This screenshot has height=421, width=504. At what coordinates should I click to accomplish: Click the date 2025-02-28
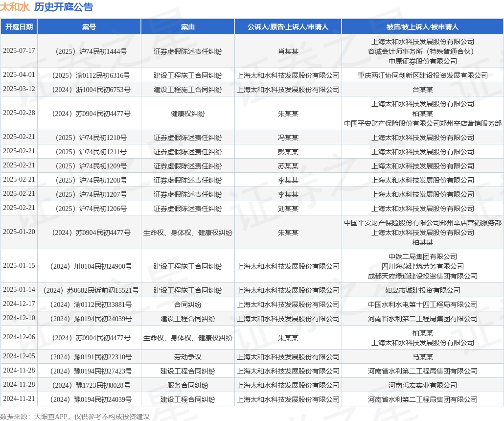(19, 113)
